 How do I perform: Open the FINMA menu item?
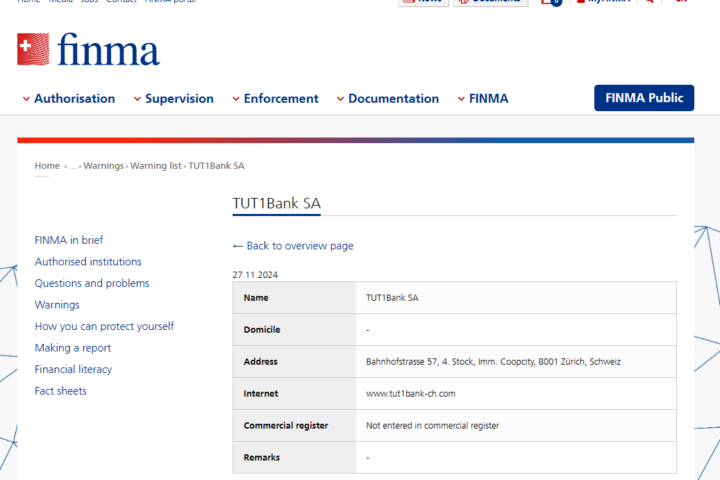[489, 98]
